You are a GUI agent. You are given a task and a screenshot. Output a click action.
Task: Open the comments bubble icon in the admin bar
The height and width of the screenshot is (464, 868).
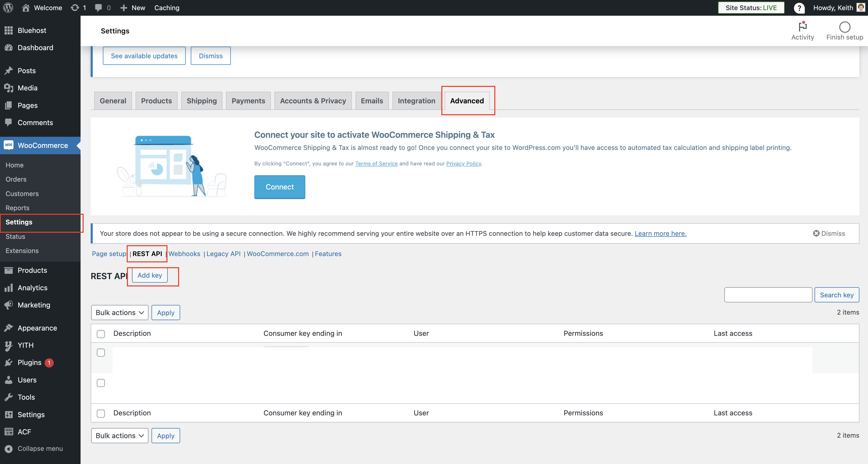pyautogui.click(x=98, y=8)
